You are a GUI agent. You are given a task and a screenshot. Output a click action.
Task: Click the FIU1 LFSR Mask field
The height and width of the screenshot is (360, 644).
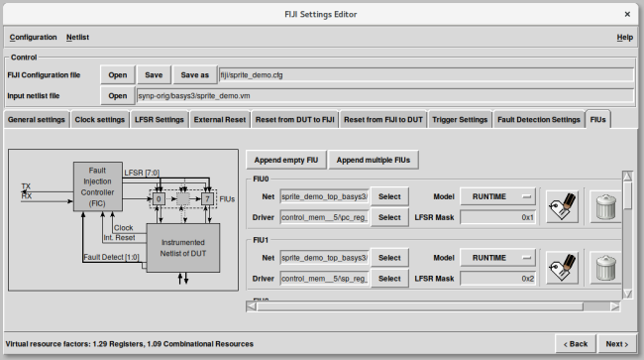pos(497,279)
